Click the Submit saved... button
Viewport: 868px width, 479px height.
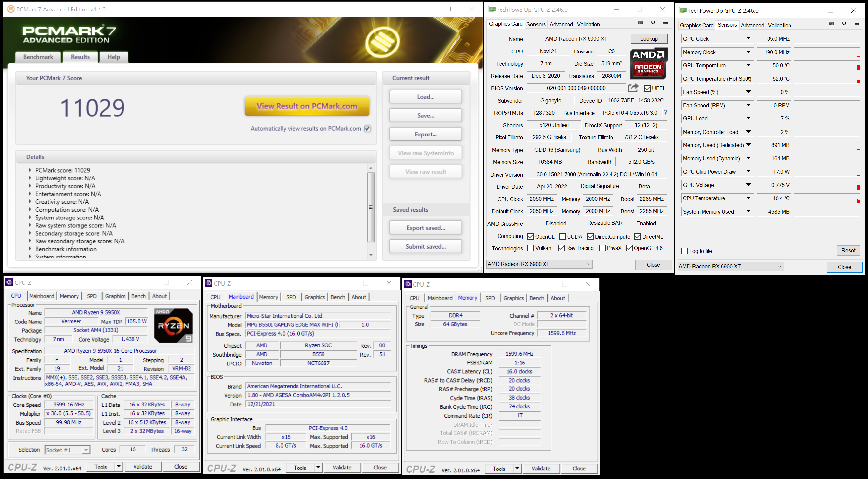(x=426, y=246)
